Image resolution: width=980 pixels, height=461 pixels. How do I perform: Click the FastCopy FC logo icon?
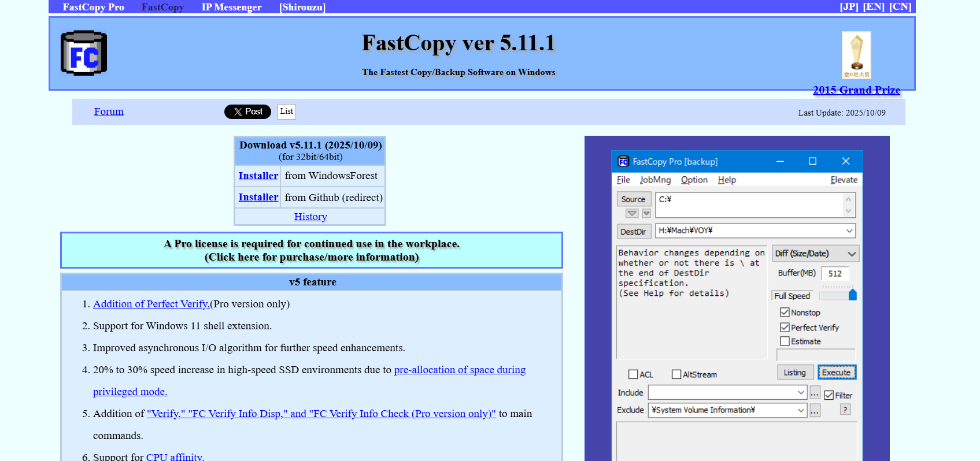pyautogui.click(x=84, y=53)
